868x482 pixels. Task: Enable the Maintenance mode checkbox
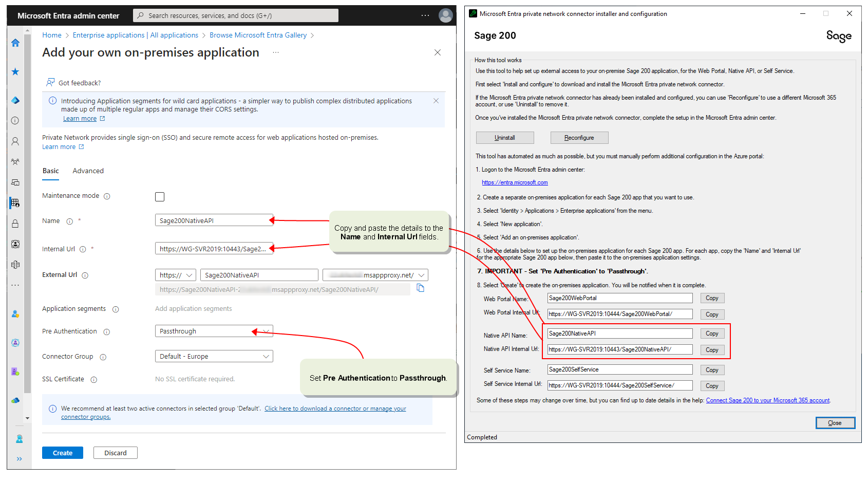(x=160, y=196)
